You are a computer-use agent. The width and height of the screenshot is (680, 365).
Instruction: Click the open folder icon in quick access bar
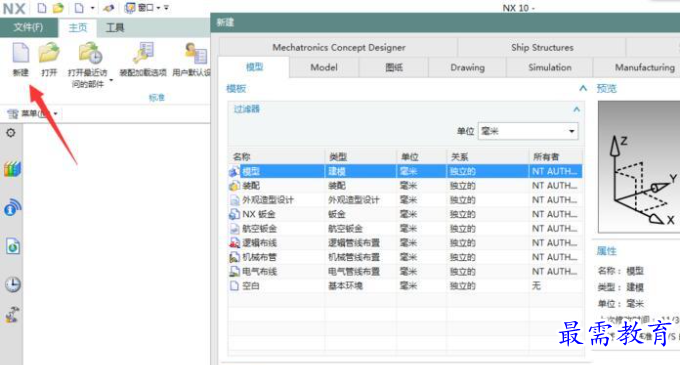(58, 8)
